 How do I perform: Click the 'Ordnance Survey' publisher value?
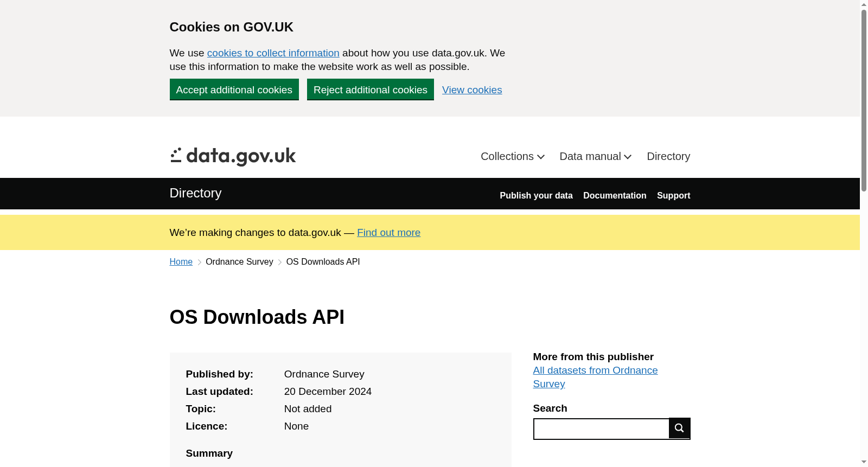point(324,374)
